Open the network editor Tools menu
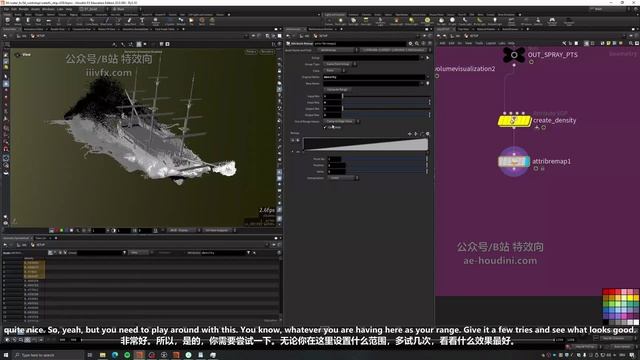The height and width of the screenshot is (360, 640). pos(479,43)
